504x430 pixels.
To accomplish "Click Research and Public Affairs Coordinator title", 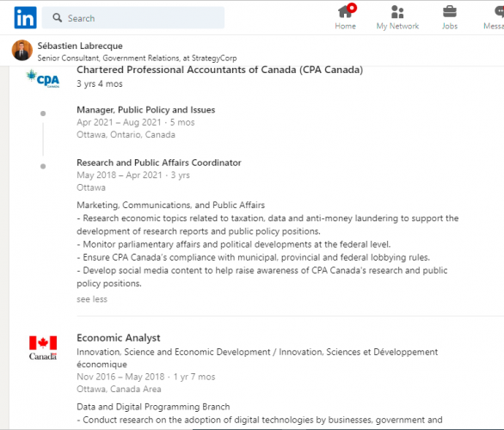I will click(x=159, y=163).
